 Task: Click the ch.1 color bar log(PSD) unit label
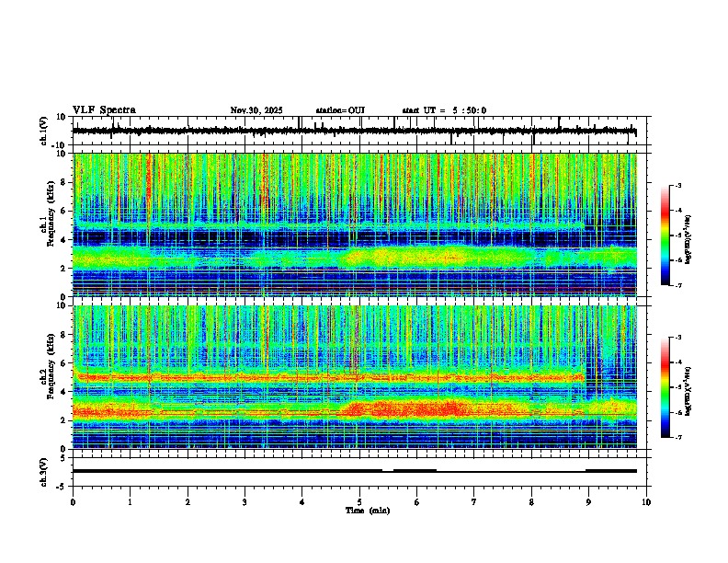click(688, 240)
